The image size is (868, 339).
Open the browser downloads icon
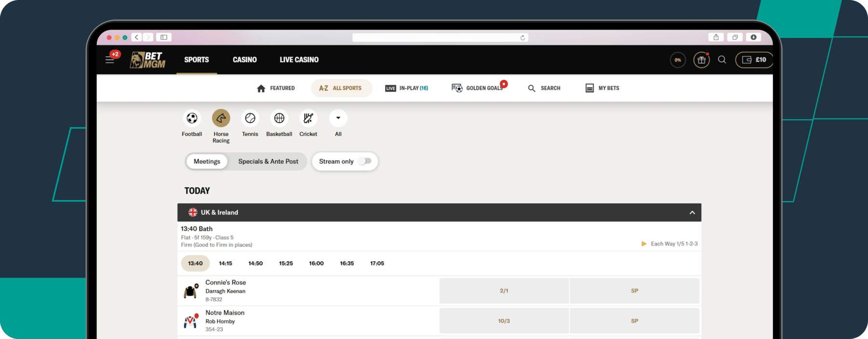point(753,37)
